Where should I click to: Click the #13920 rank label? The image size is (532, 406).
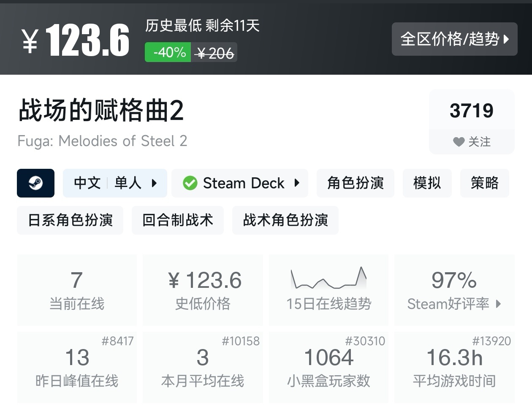491,341
